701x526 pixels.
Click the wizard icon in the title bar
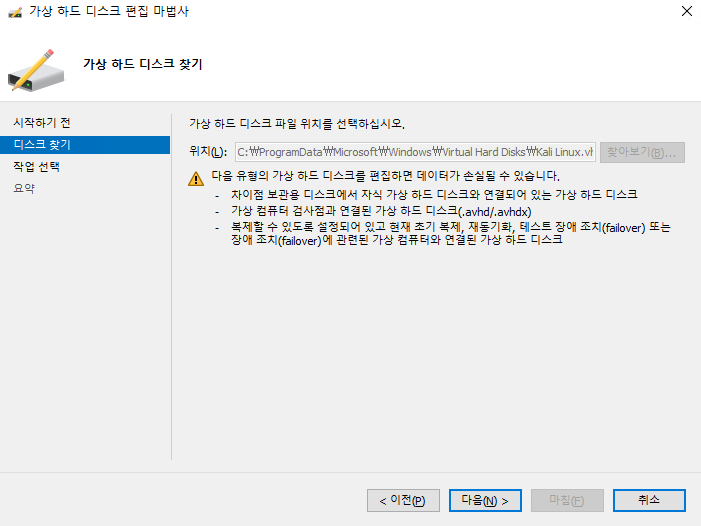[15, 12]
